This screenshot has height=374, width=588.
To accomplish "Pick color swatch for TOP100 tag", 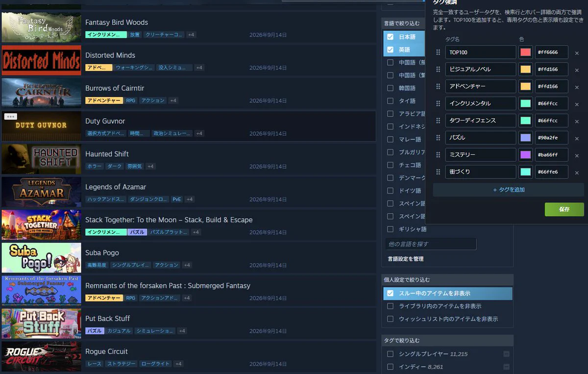I will pyautogui.click(x=525, y=52).
